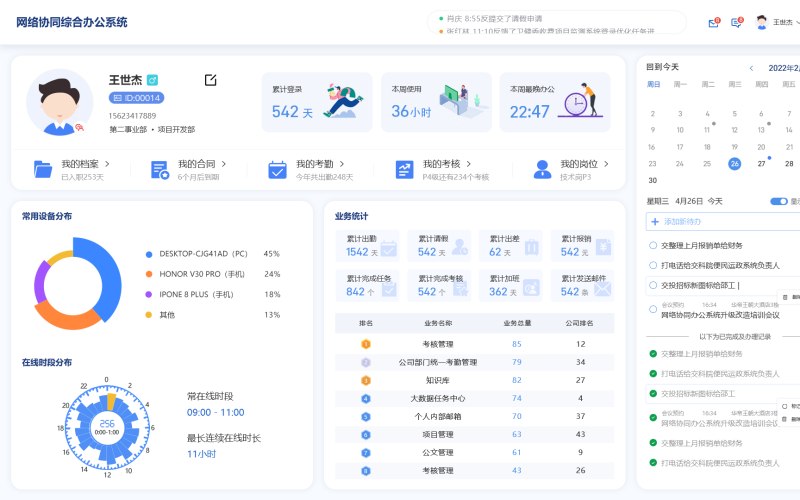
Task: Go to previous month with calendar arrow
Action: point(751,68)
